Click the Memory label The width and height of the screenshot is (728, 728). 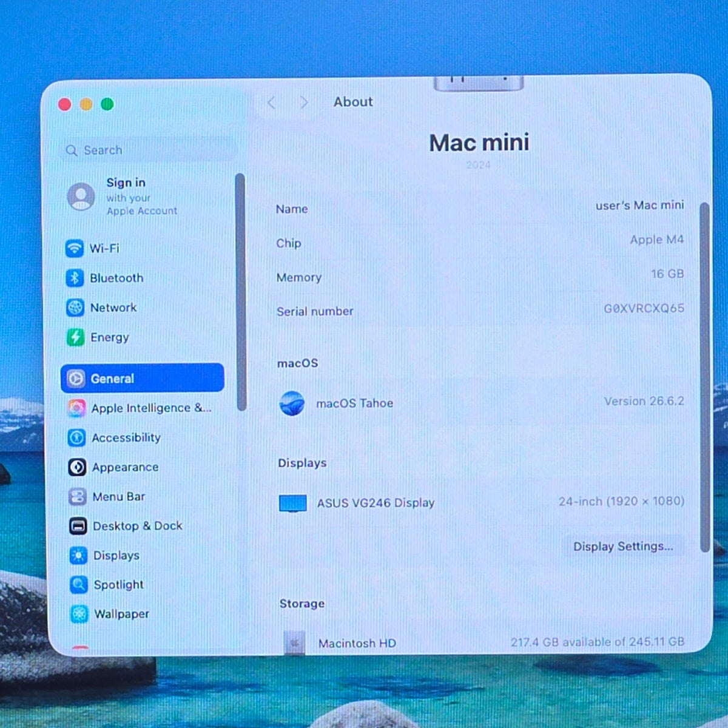point(299,277)
